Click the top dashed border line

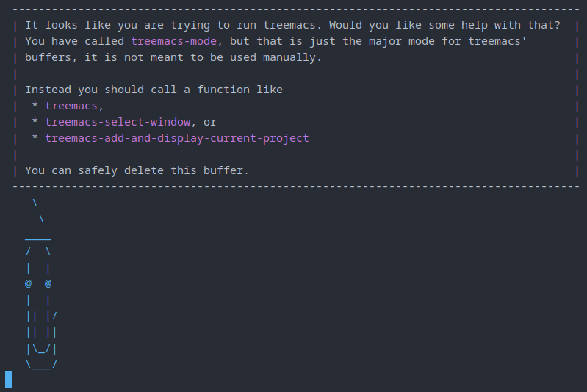[x=294, y=9]
